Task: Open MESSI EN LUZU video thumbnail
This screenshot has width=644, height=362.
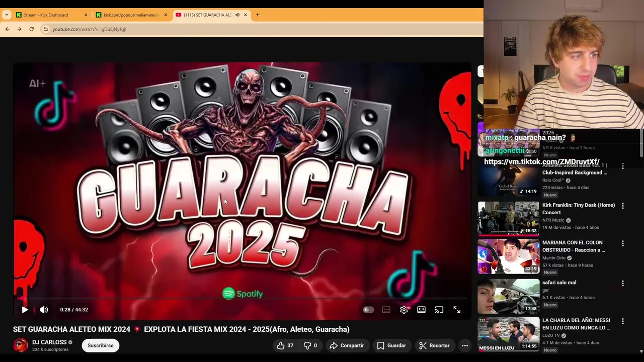Action: (508, 334)
